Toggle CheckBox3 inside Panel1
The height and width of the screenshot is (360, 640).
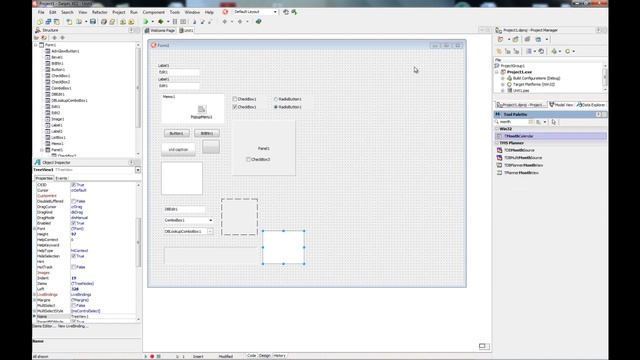pos(248,159)
